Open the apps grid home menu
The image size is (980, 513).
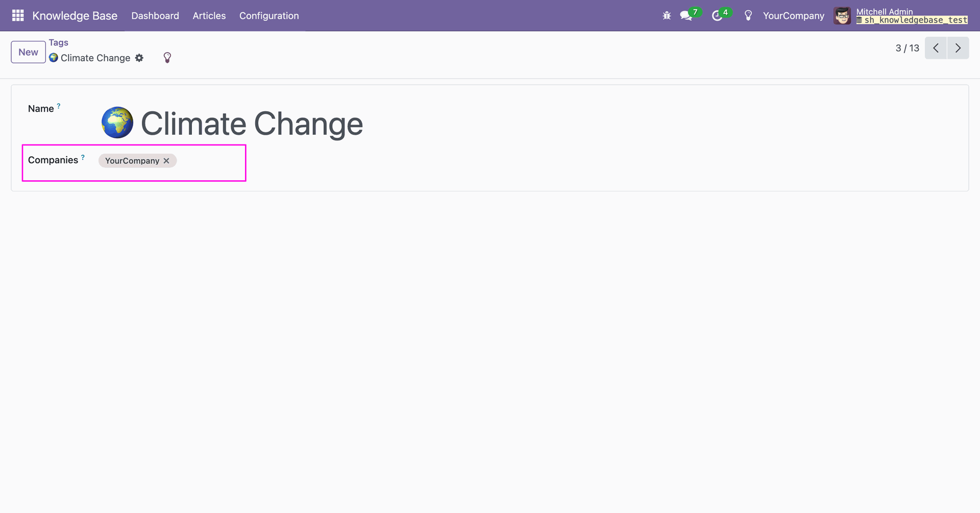click(18, 15)
